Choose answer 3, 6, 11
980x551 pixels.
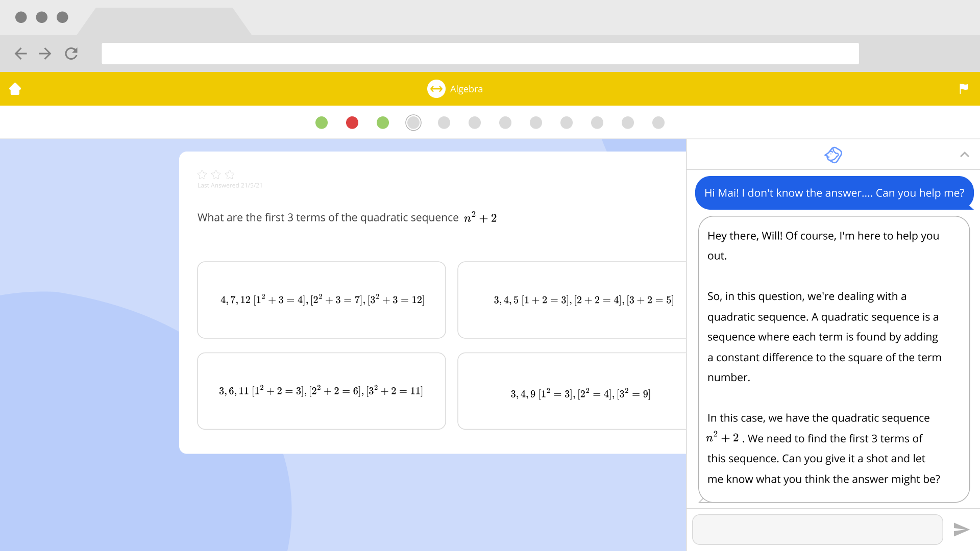click(322, 391)
